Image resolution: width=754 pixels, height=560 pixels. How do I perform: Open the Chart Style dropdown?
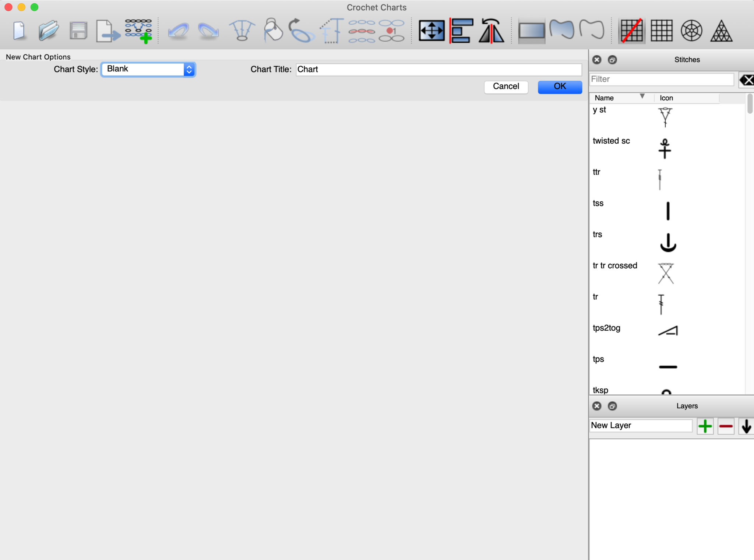click(x=148, y=69)
